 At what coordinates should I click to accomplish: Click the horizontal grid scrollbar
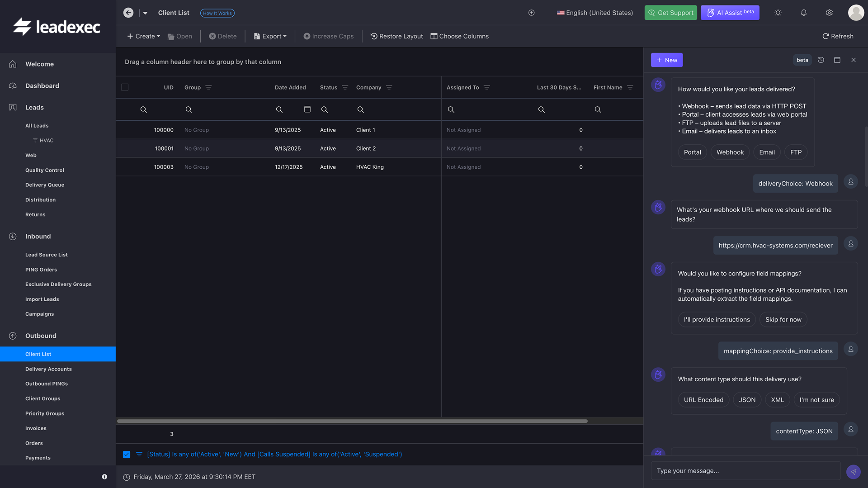(x=352, y=421)
